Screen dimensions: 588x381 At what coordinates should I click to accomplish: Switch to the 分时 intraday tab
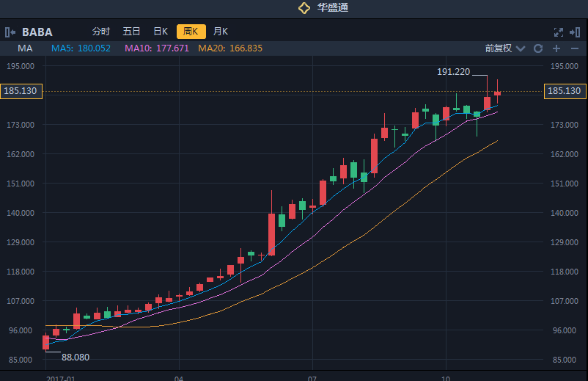coord(100,32)
